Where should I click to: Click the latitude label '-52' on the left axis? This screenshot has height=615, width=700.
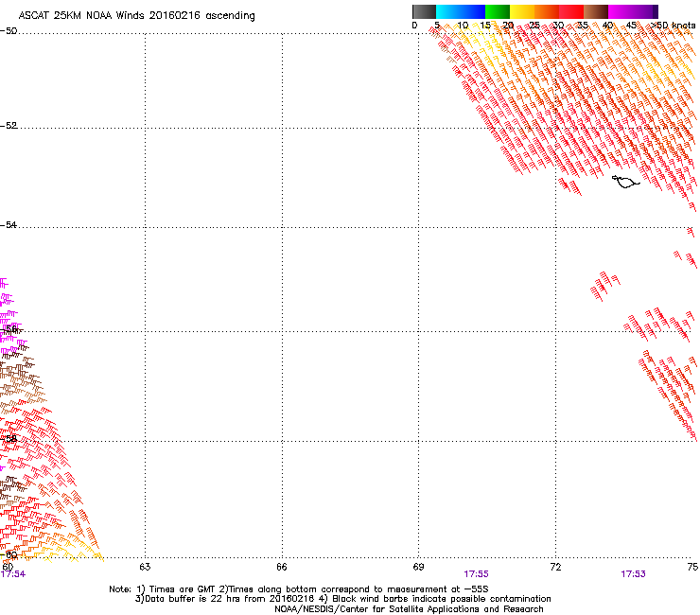[9, 126]
